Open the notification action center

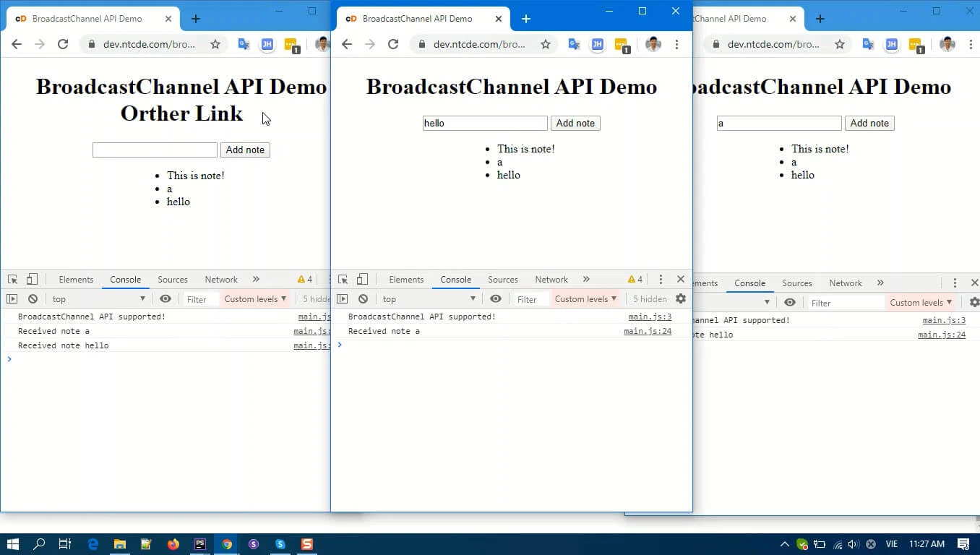(963, 544)
